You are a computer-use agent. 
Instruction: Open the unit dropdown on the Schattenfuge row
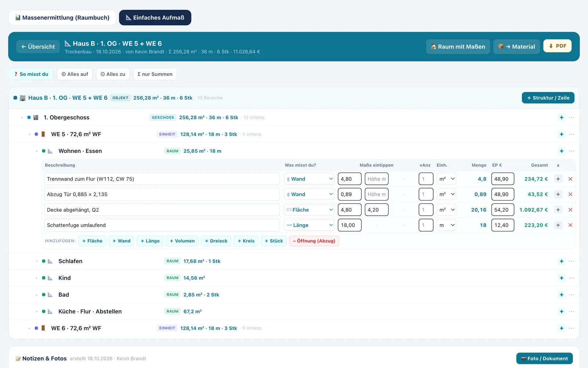point(447,225)
